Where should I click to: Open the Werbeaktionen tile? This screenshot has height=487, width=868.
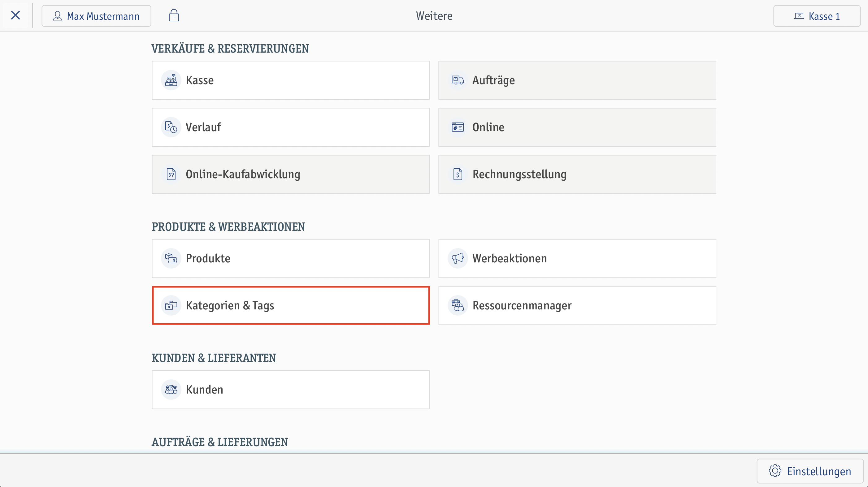pos(577,258)
